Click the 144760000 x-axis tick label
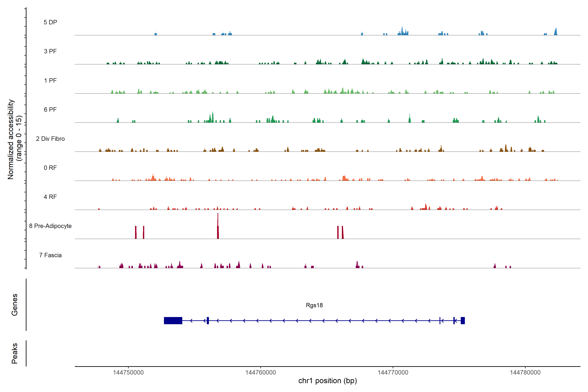Image resolution: width=588 pixels, height=392 pixels. [261, 373]
